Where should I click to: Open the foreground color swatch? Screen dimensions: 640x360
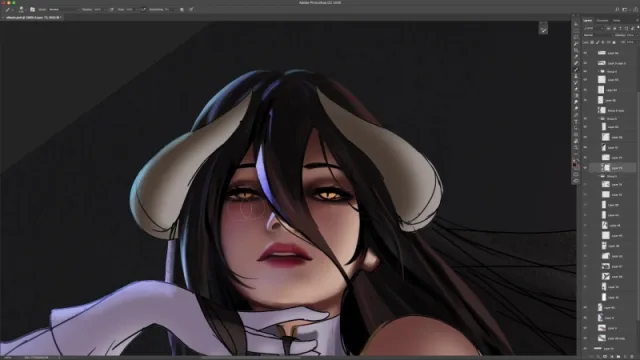point(575,164)
